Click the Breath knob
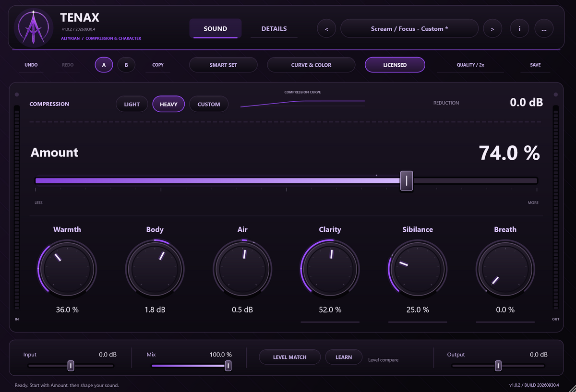This screenshot has height=392, width=576. [x=505, y=268]
